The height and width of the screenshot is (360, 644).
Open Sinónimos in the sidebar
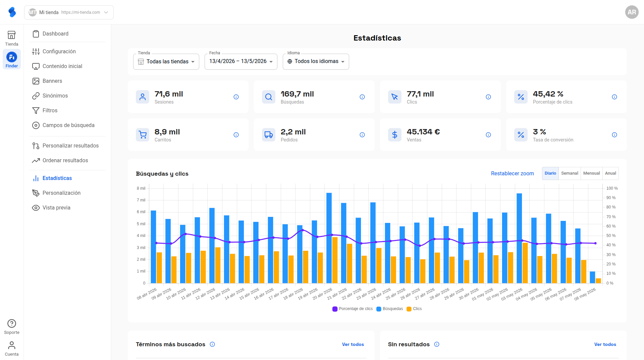tap(67, 96)
